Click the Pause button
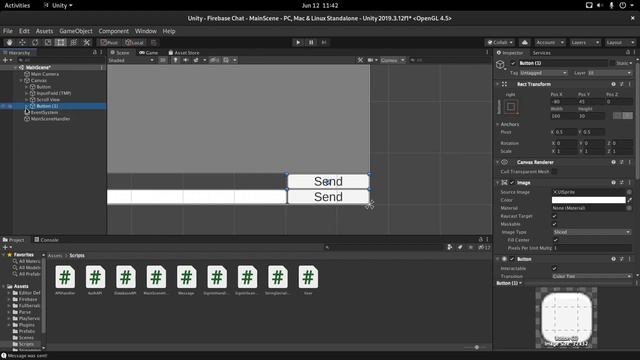 click(311, 42)
